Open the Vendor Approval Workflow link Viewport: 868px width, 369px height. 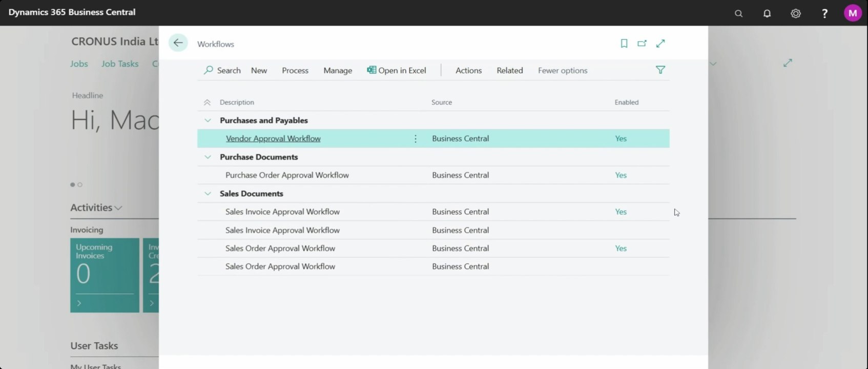(x=273, y=138)
